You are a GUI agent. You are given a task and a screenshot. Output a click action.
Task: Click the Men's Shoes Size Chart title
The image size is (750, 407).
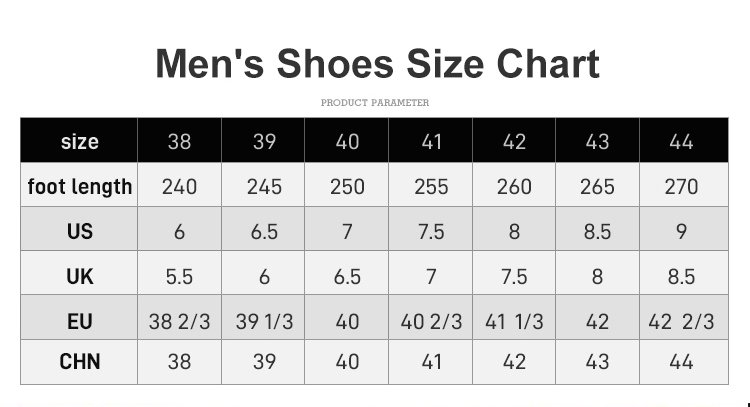(377, 64)
